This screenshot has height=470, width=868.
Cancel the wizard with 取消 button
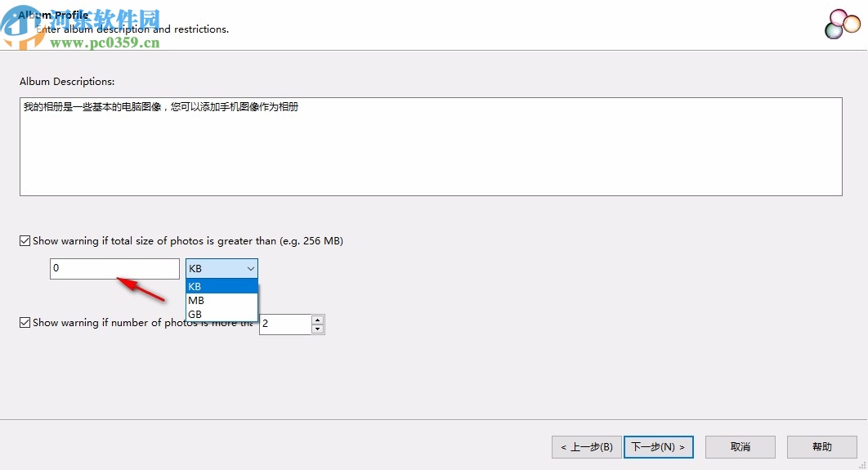pos(740,447)
